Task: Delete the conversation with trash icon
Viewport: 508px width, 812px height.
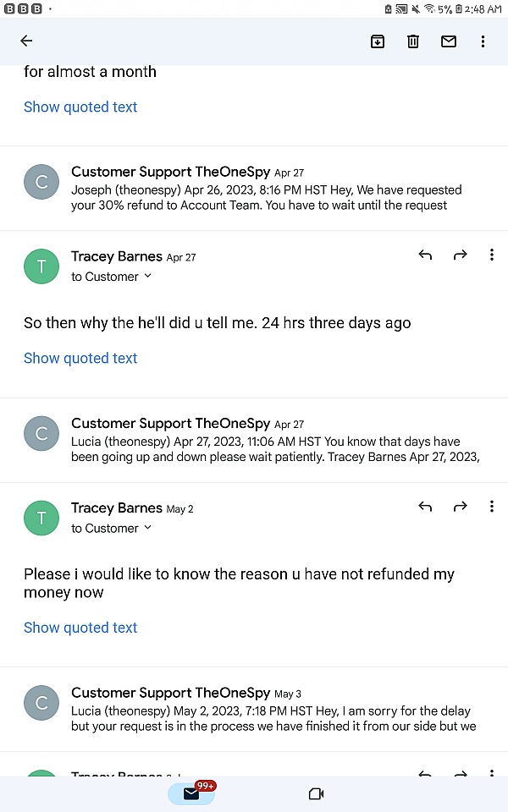Action: [x=413, y=41]
